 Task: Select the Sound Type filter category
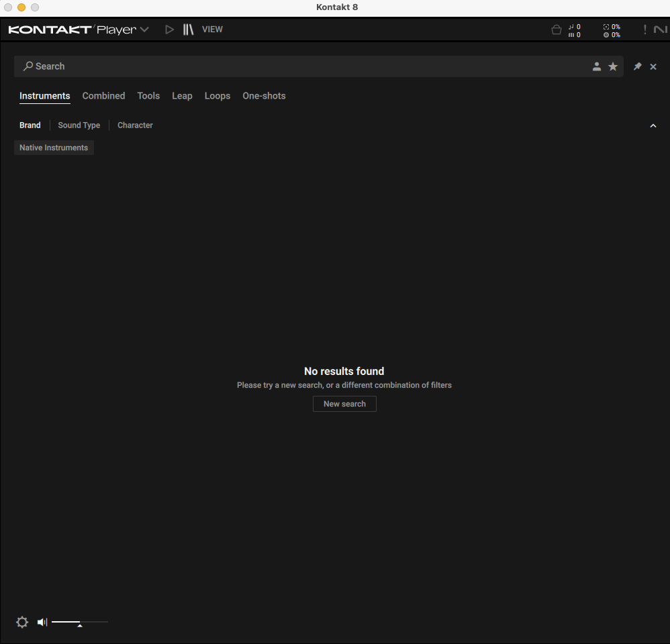tap(79, 125)
